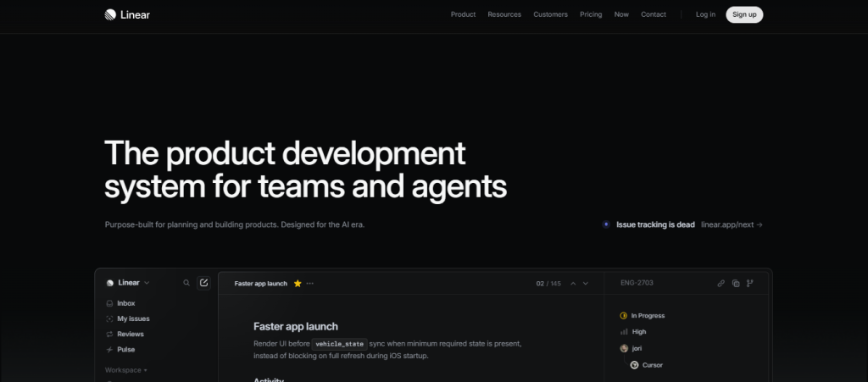
Task: Open the Now page
Action: point(621,15)
